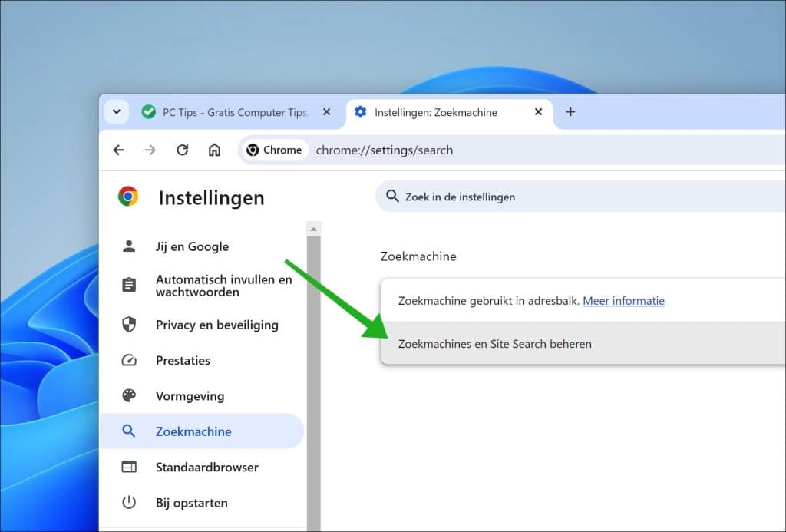Click the search icon beside Zoekmachine
The height and width of the screenshot is (532, 786).
tap(129, 431)
